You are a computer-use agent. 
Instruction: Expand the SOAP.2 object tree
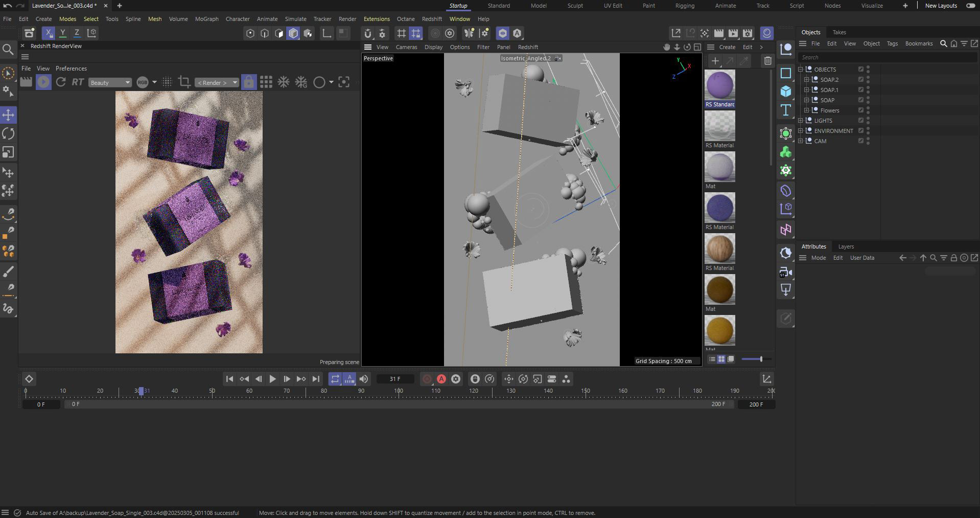pyautogui.click(x=806, y=80)
